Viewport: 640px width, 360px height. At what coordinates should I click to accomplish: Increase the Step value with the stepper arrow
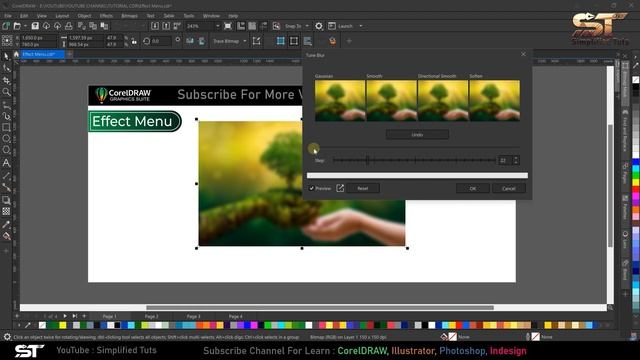(516, 158)
